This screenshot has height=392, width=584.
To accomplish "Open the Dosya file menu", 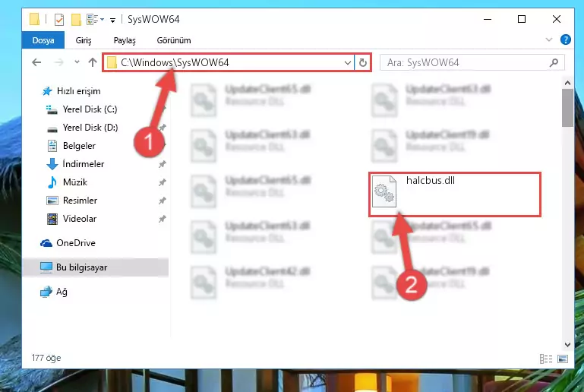I will [x=43, y=40].
